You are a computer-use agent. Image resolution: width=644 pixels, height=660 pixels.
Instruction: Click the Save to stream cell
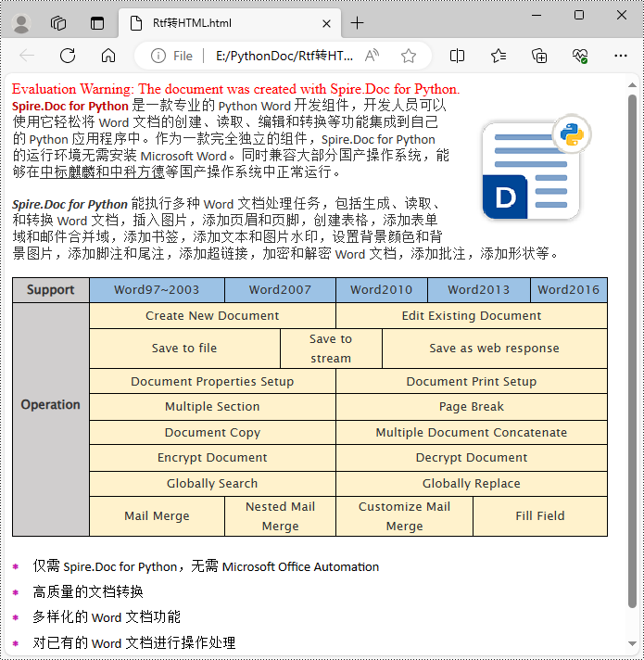(x=331, y=349)
